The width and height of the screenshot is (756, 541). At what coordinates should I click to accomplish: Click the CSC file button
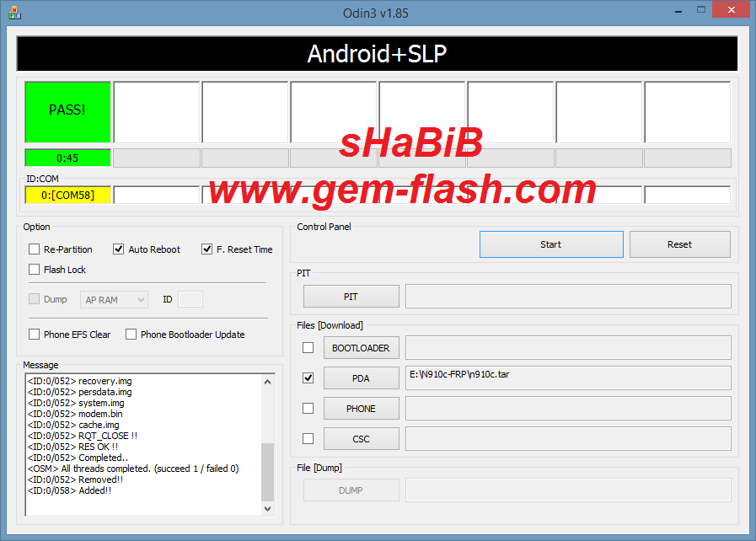[x=361, y=439]
